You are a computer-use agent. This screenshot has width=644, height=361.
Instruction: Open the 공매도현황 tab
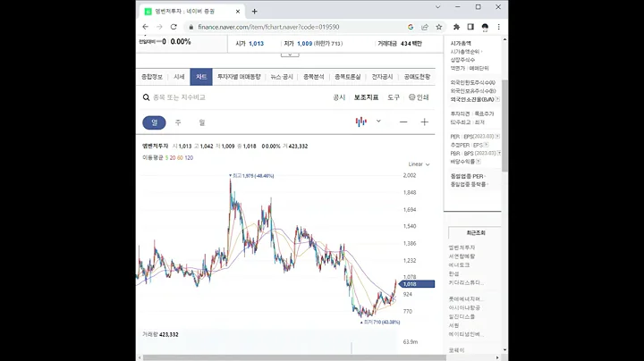point(417,77)
